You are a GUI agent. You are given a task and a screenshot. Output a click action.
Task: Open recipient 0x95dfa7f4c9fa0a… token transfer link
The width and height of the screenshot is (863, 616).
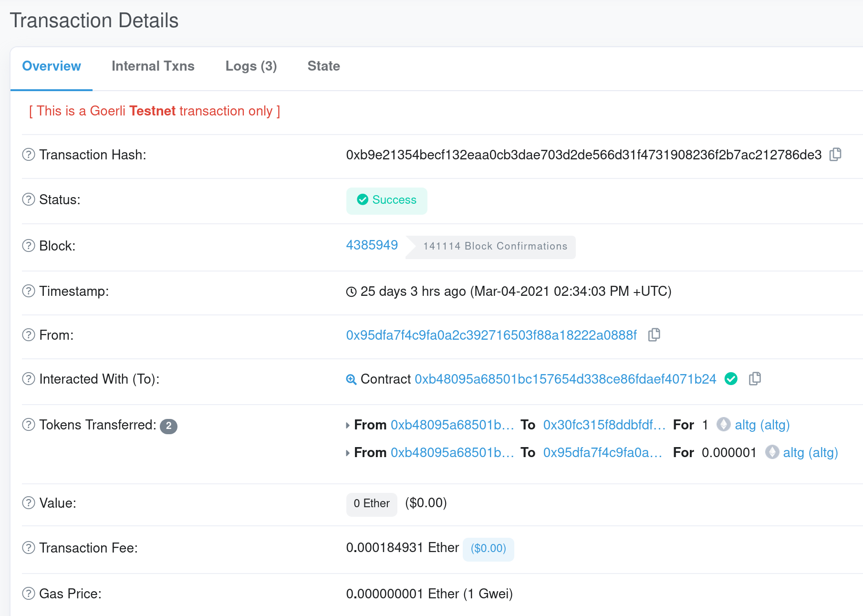[603, 452]
